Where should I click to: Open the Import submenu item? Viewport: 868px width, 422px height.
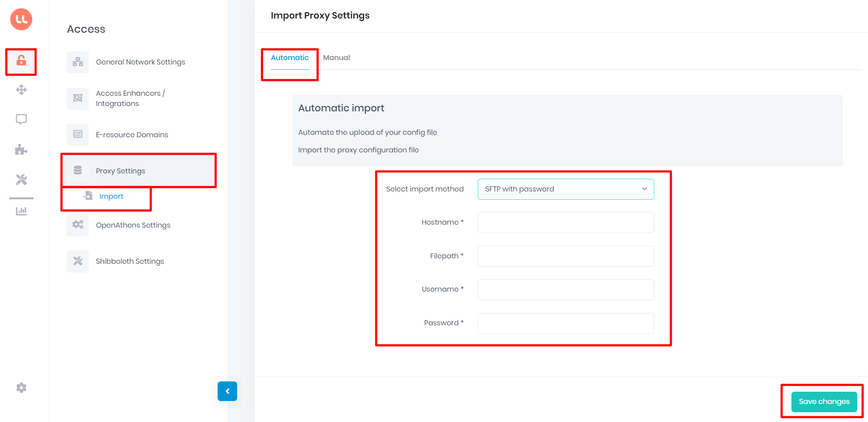[x=111, y=196]
